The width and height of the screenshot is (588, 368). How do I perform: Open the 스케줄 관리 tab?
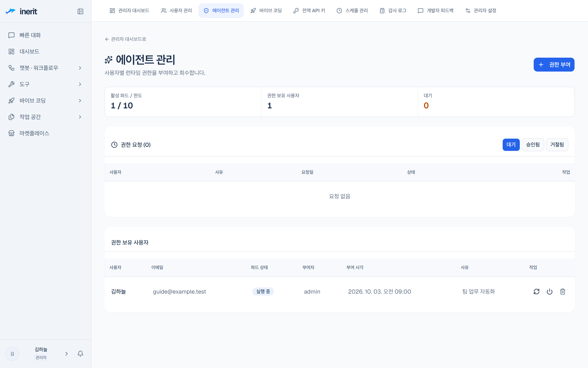[352, 10]
